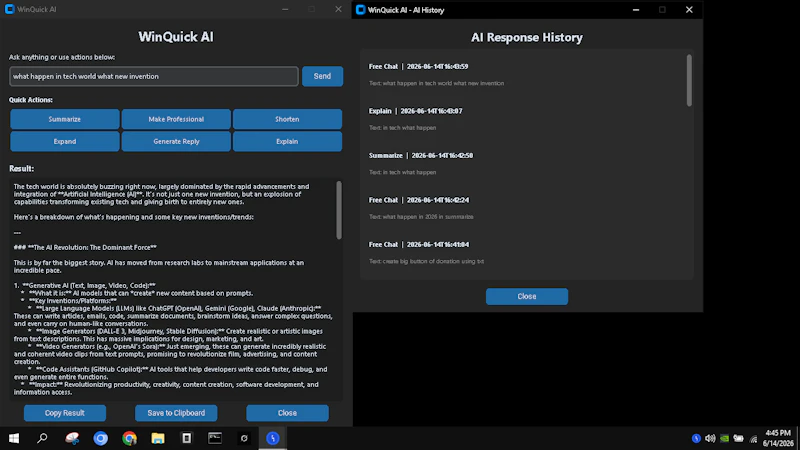Open the blue circular browser icon in taskbar
This screenshot has width=800, height=450.
pos(101,438)
